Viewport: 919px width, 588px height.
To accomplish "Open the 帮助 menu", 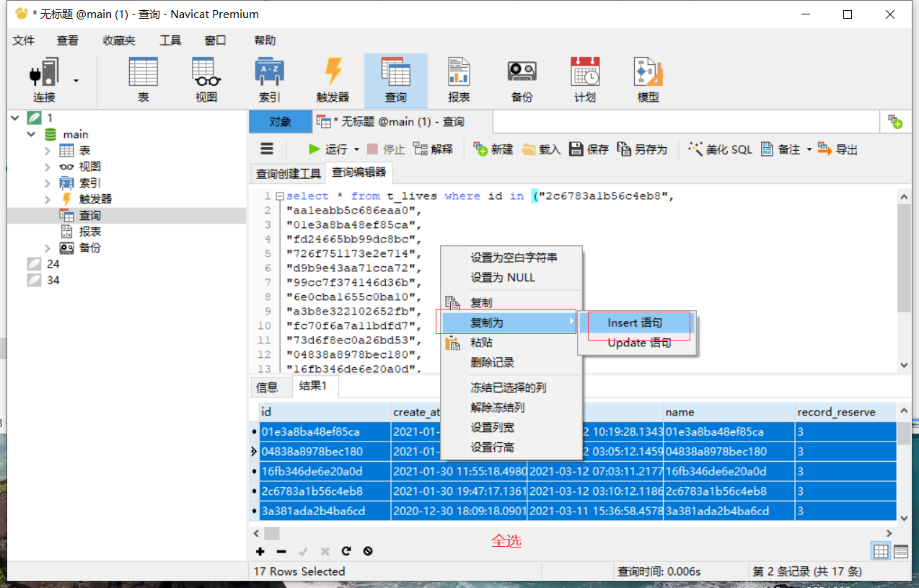I will [x=265, y=40].
